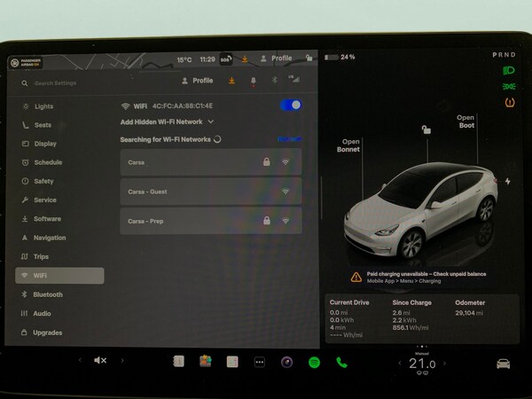The height and width of the screenshot is (399, 532).
Task: Refresh the Wi-Fi network list
Action: click(289, 139)
